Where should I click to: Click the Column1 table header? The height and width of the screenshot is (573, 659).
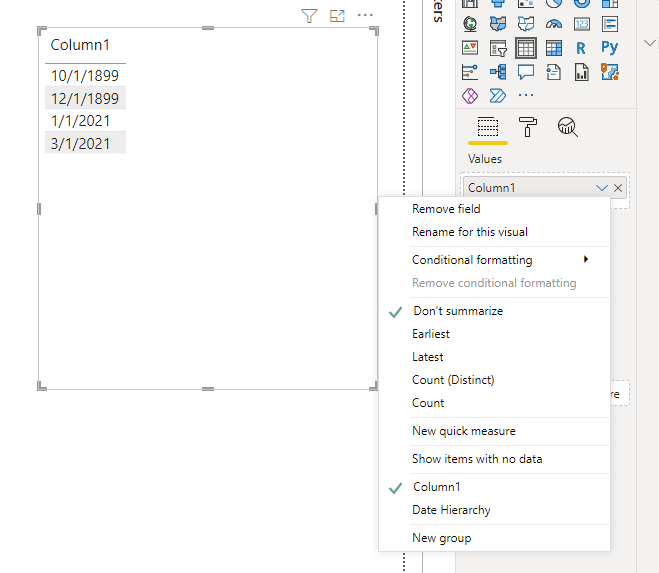pyautogui.click(x=80, y=45)
